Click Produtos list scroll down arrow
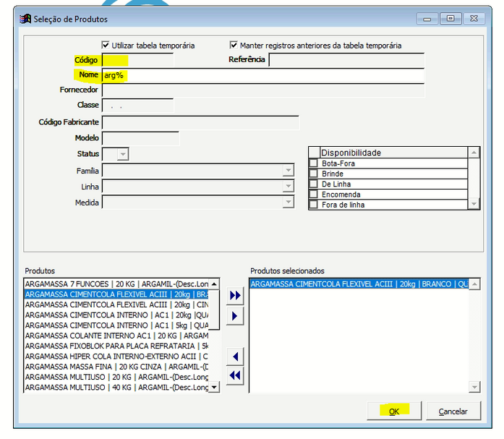 point(214,387)
